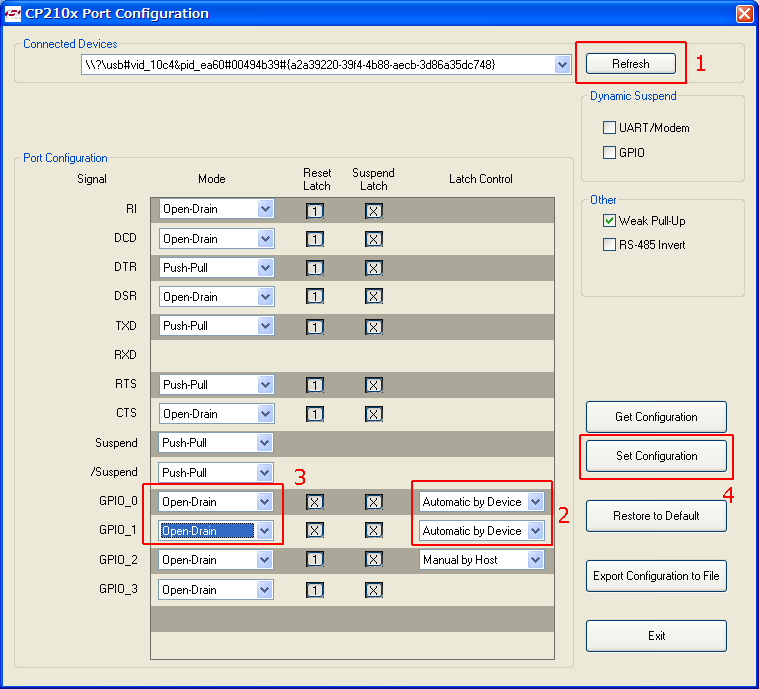Toggle GPIO_1 reset latch box
759x689 pixels.
pyautogui.click(x=315, y=530)
